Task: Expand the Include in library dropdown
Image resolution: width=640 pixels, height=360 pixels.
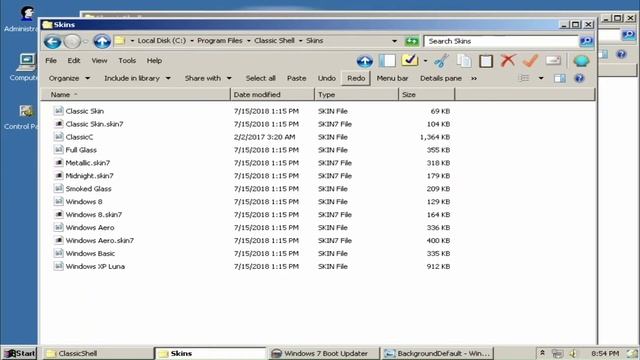Action: point(168,78)
